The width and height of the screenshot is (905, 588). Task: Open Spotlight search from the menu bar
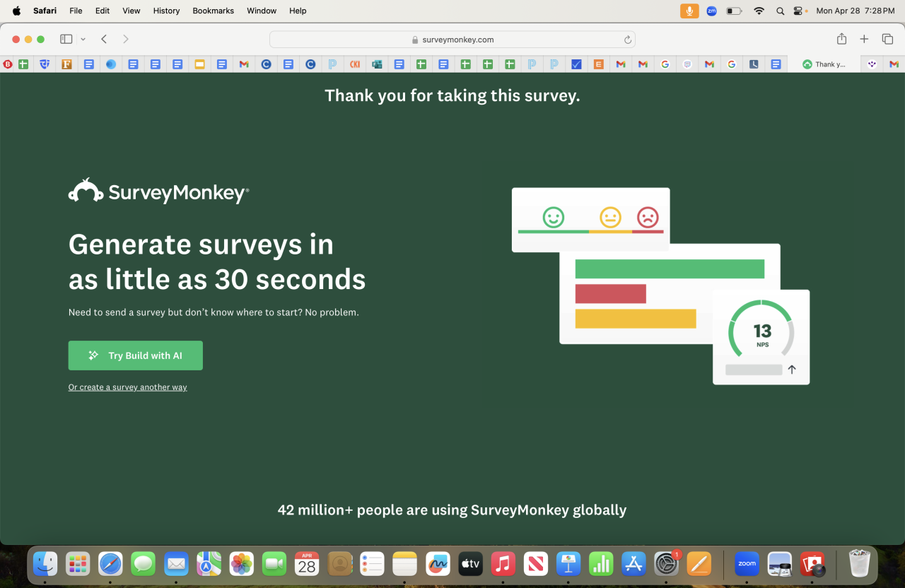click(780, 11)
